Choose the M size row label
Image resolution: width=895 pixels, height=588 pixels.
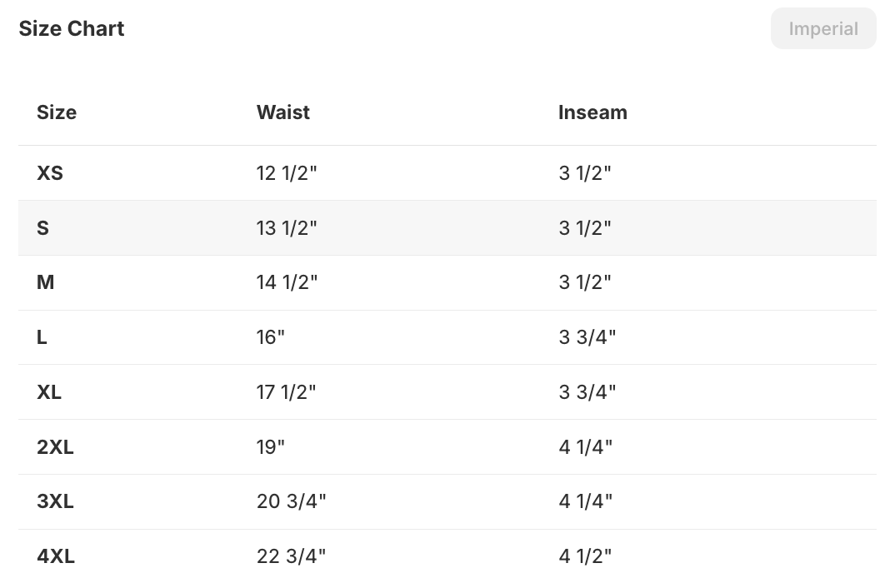click(x=46, y=283)
